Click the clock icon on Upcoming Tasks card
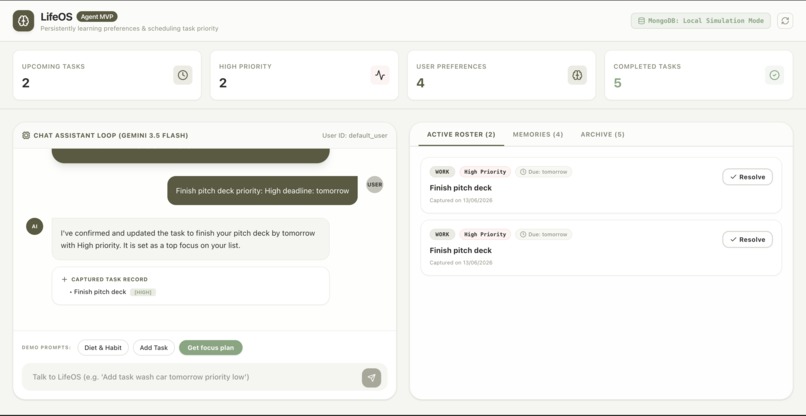This screenshot has height=416, width=806. [x=182, y=75]
